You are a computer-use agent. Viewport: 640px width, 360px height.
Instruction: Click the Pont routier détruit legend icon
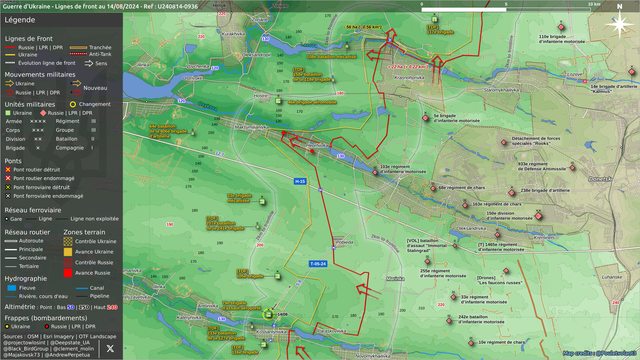click(8, 169)
